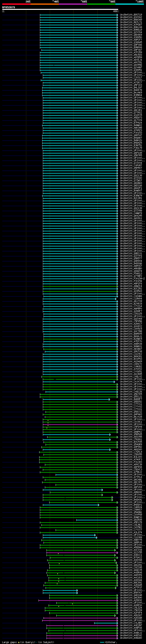Viewport: 146px width, 644px height.
Task: Select hit label UniRef100_Q2H9F7
Action: tap(131, 311)
